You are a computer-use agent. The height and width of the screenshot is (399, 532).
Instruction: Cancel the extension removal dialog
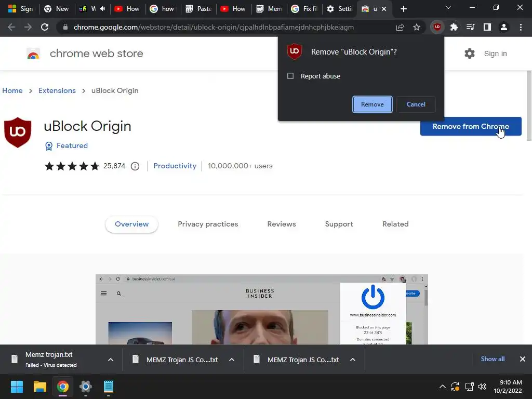[416, 104]
